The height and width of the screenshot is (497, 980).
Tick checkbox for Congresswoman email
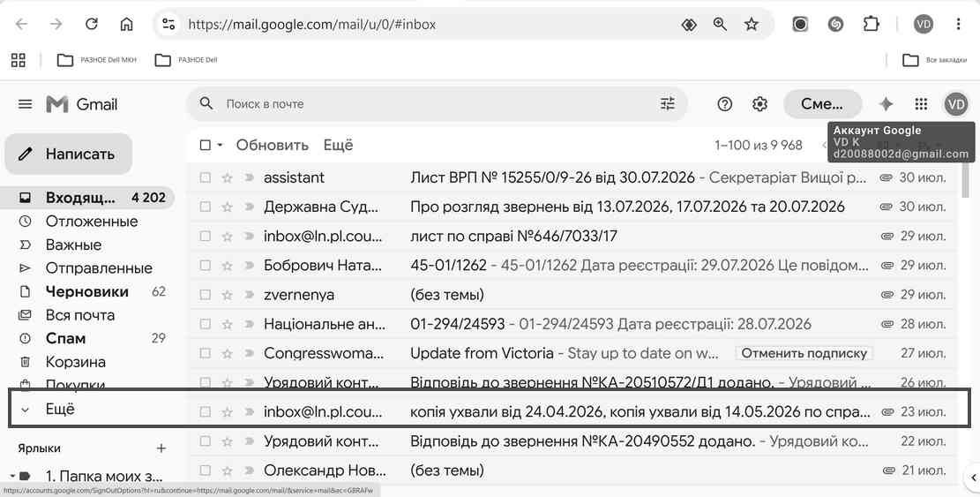(205, 353)
